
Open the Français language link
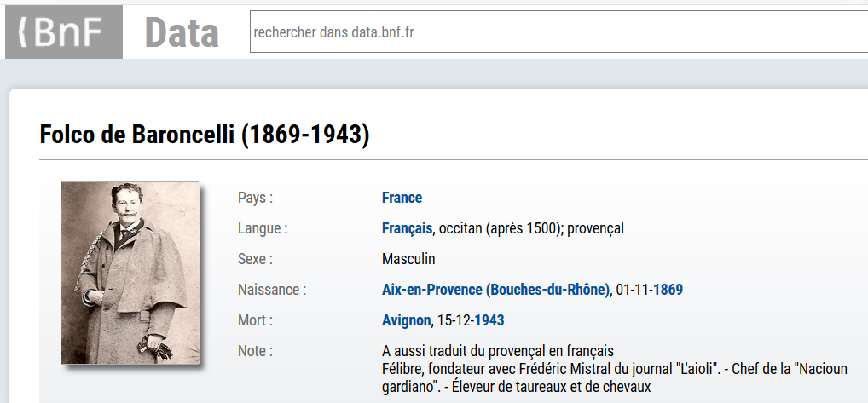(x=407, y=228)
